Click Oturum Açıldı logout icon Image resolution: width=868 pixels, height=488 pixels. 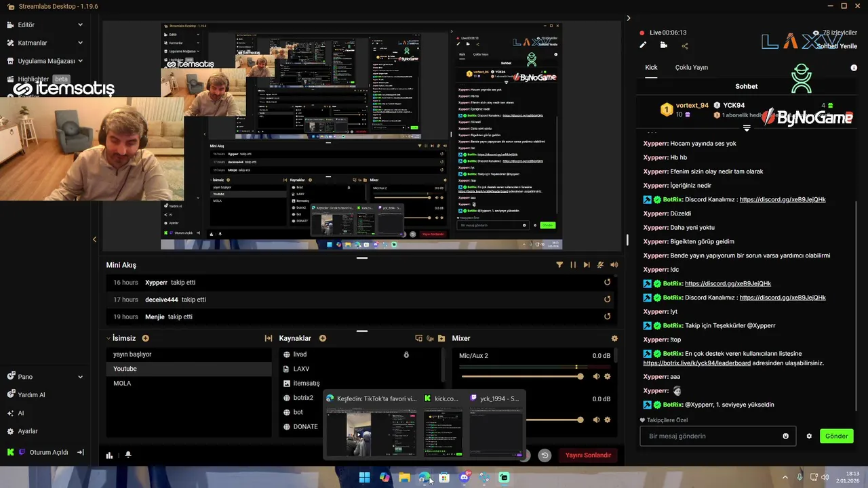click(80, 452)
